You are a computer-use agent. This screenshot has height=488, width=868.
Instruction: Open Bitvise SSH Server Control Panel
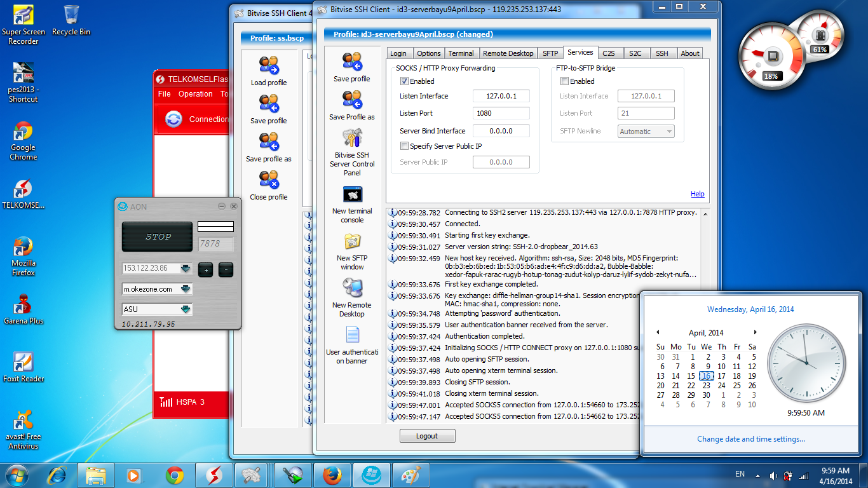coord(352,138)
